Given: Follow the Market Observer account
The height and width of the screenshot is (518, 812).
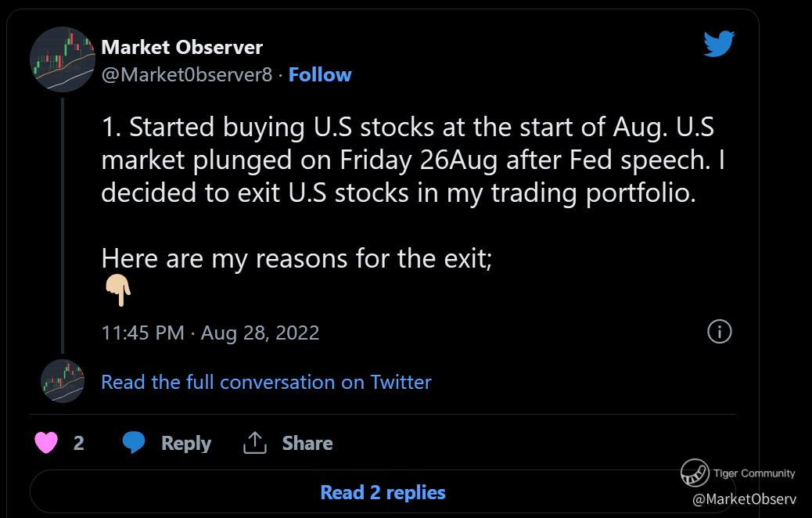Looking at the screenshot, I should tap(320, 75).
